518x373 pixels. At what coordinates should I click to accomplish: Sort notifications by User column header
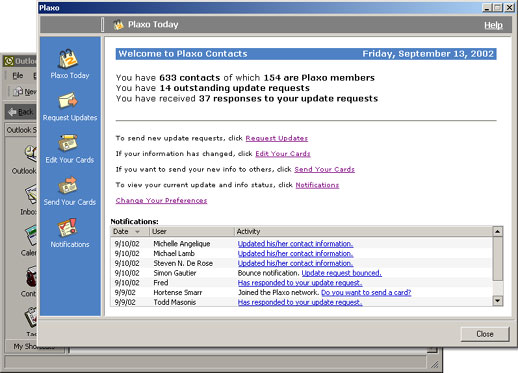pos(191,231)
